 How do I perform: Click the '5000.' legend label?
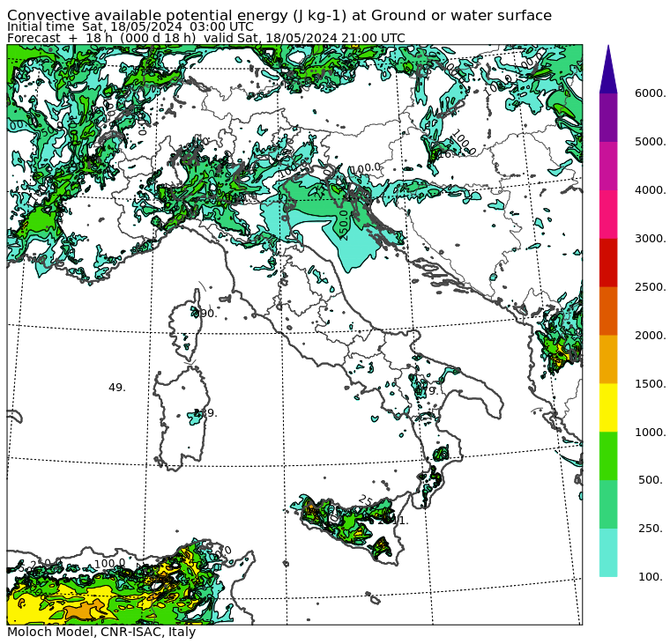650,141
